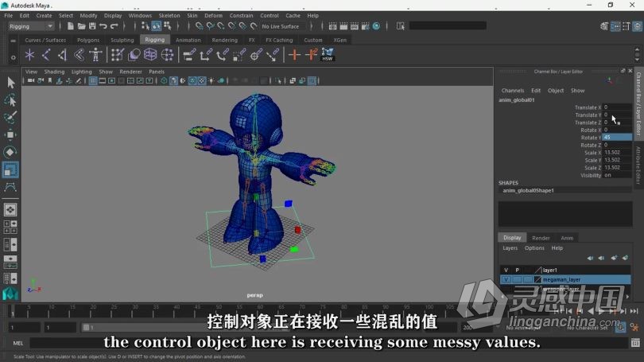Open the shelf options menu button
This screenshot has height=362, width=644.
point(14,58)
